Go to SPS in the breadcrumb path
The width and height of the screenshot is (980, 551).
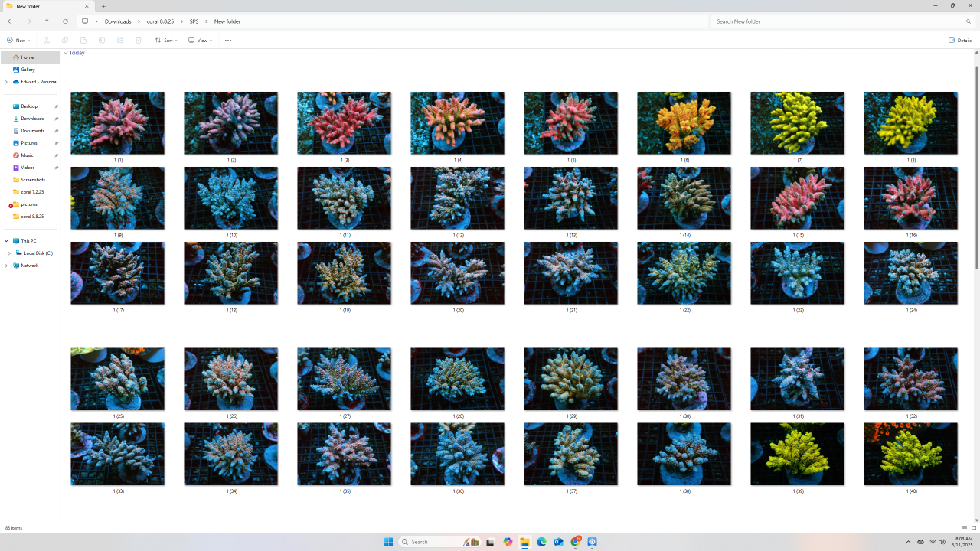point(194,21)
